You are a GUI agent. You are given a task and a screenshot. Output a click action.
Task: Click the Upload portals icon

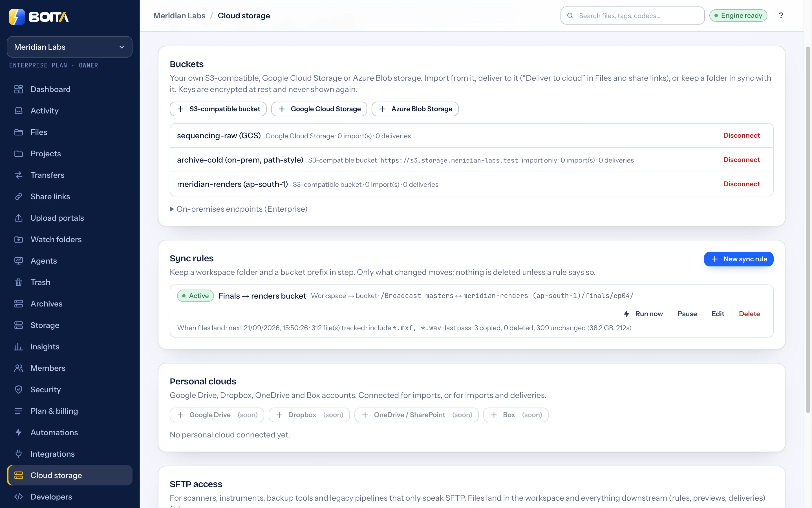(18, 218)
